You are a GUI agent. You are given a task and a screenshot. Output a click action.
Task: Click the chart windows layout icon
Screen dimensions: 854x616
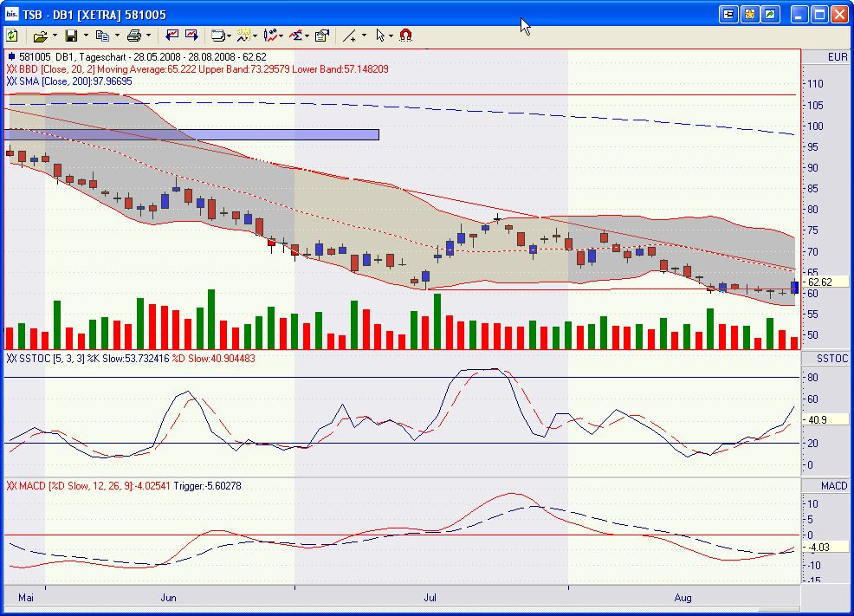pyautogui.click(x=218, y=36)
